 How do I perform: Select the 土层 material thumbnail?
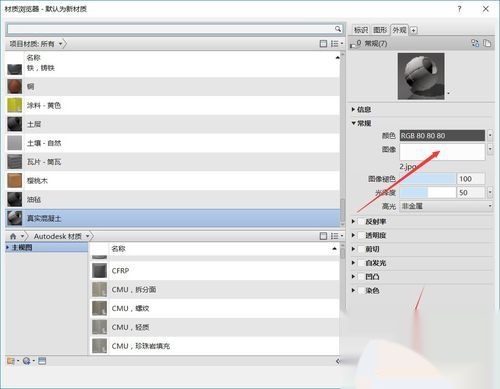(x=15, y=124)
